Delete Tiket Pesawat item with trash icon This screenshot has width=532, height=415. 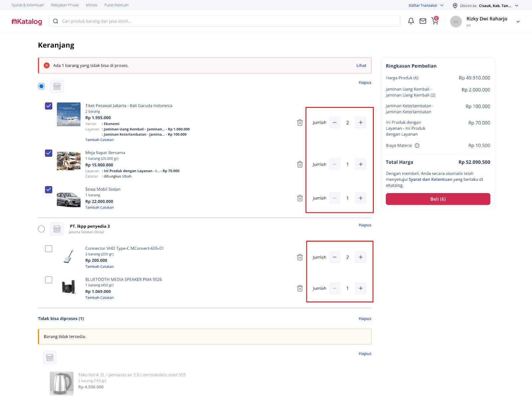[x=300, y=123]
